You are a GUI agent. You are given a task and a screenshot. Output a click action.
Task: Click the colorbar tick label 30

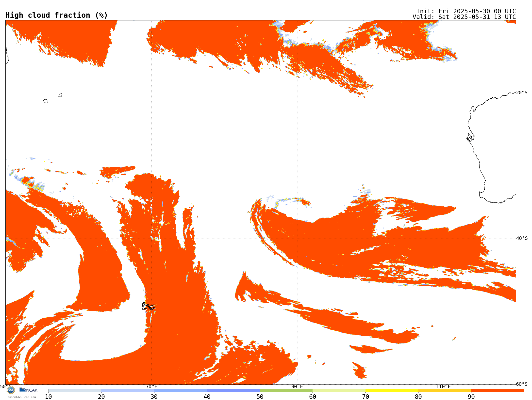[x=154, y=397]
